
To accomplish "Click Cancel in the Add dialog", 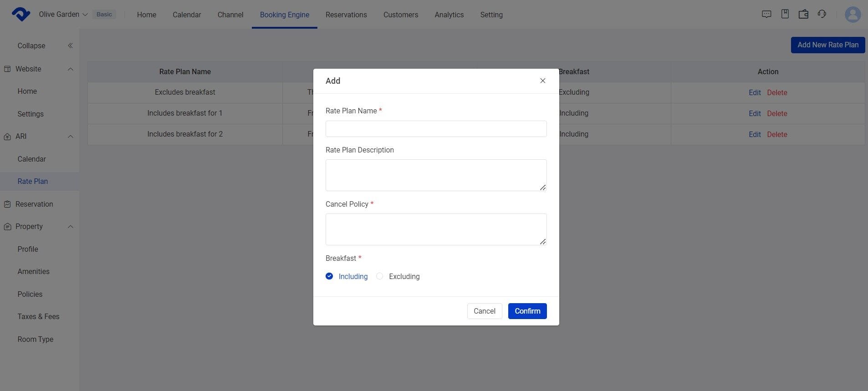I will [484, 311].
